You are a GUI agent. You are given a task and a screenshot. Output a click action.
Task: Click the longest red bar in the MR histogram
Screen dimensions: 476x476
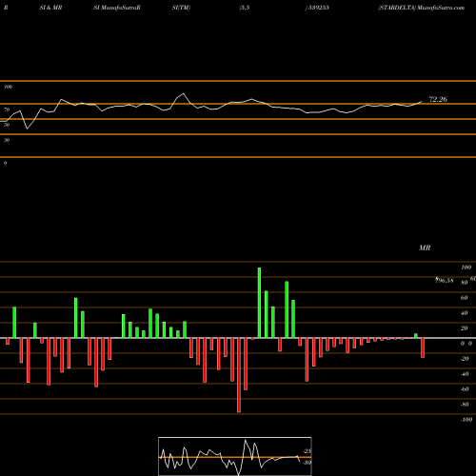click(239, 375)
